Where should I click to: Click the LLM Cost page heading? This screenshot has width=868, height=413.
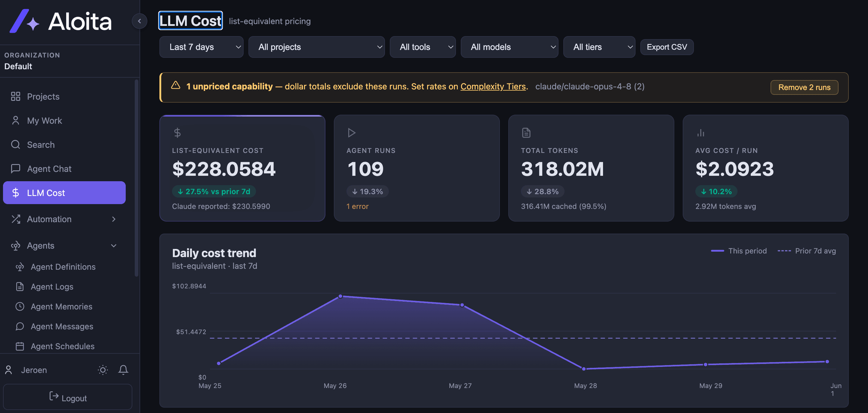click(x=190, y=20)
